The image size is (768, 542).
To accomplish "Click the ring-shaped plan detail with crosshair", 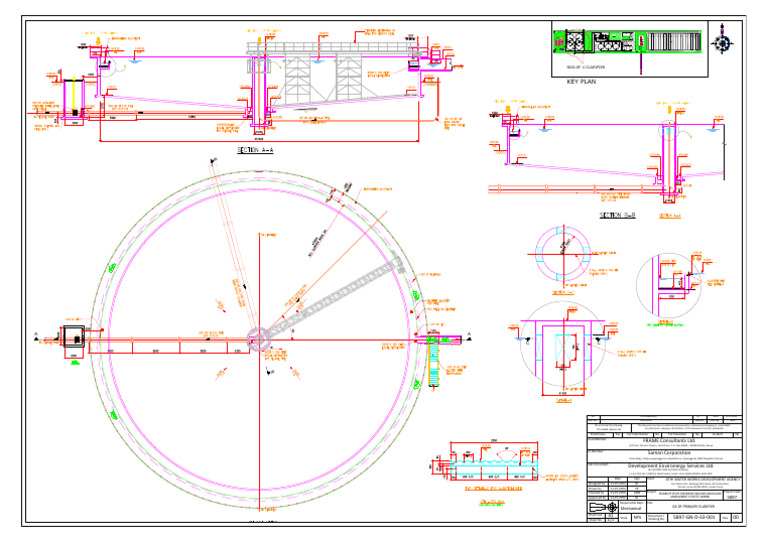I will [x=563, y=255].
